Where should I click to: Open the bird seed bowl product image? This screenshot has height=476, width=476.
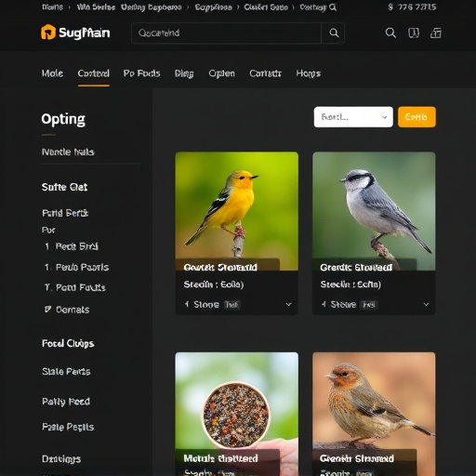[237, 414]
